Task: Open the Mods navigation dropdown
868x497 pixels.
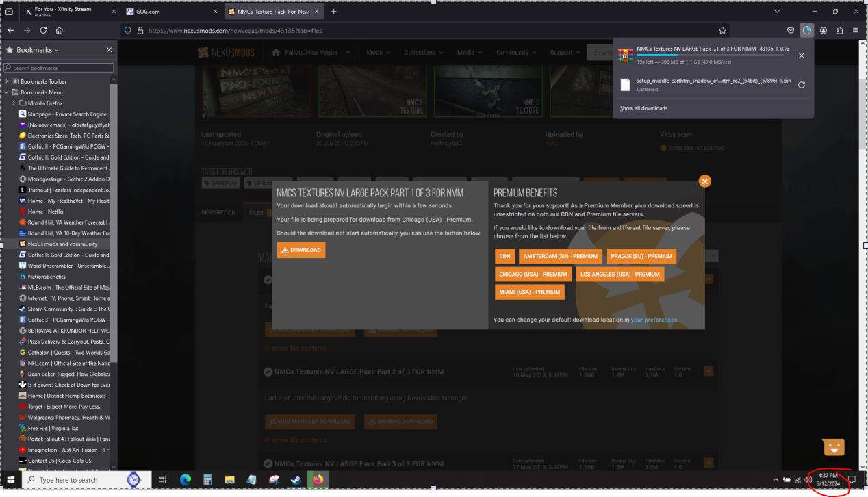Action: [380, 53]
